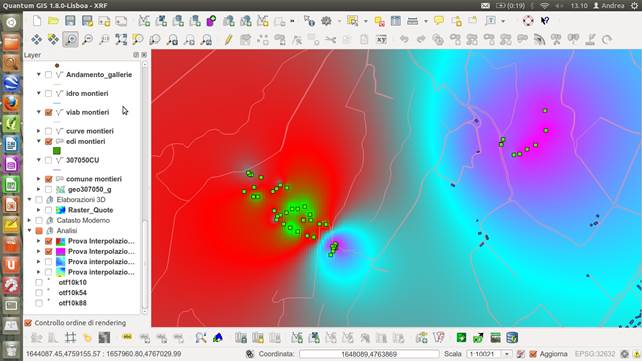Enable the curve montieri layer checkbox
642x361 pixels.
(x=48, y=131)
